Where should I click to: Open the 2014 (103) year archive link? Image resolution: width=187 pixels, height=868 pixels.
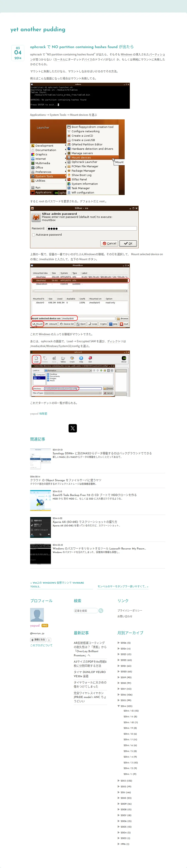coord(127,706)
